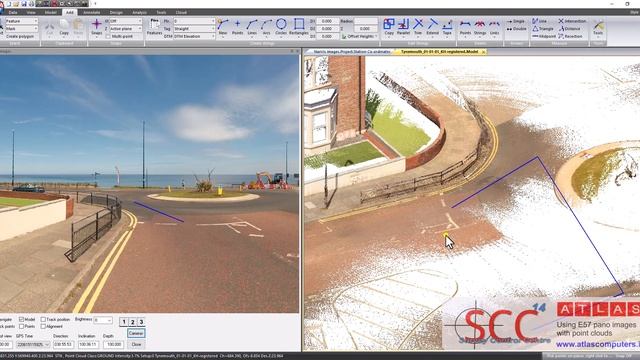Click the delete Points tool
This screenshot has width=640, height=360.
465,27
